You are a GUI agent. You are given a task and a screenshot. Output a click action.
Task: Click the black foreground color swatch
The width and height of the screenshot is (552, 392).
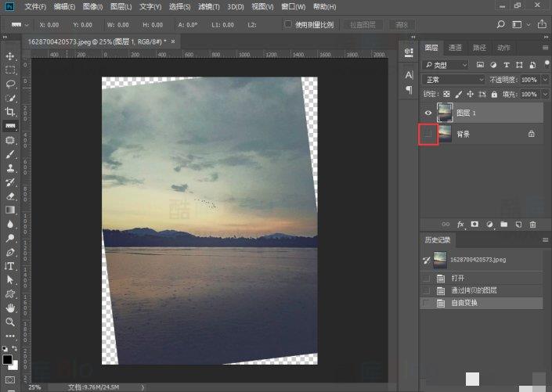pos(7,359)
